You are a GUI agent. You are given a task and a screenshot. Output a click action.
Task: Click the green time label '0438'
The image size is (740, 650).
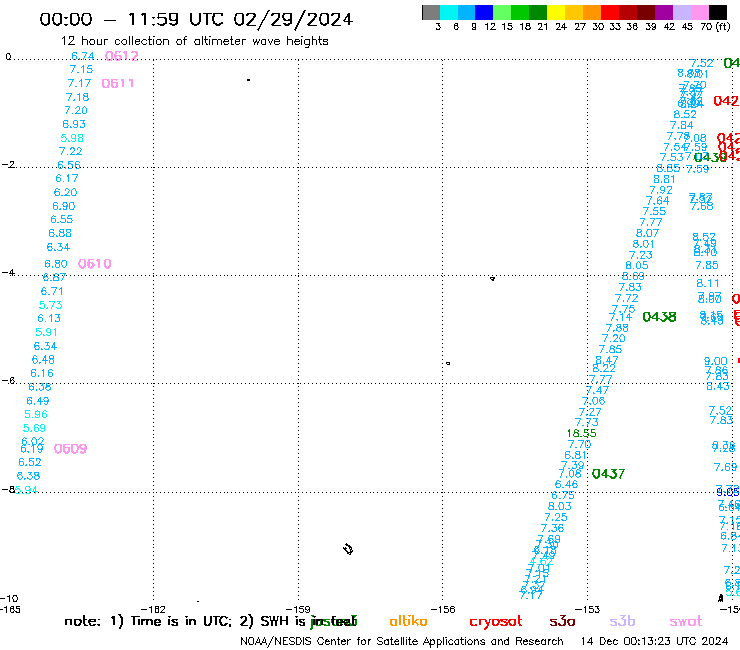(659, 317)
